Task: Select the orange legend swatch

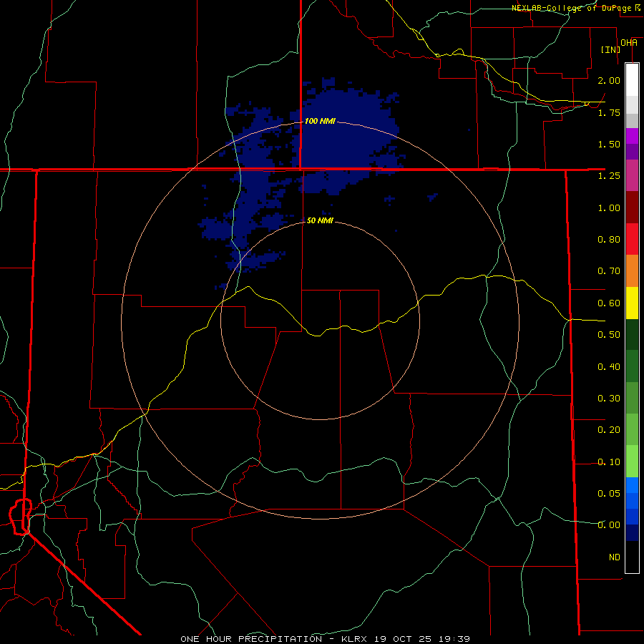Action: click(632, 271)
